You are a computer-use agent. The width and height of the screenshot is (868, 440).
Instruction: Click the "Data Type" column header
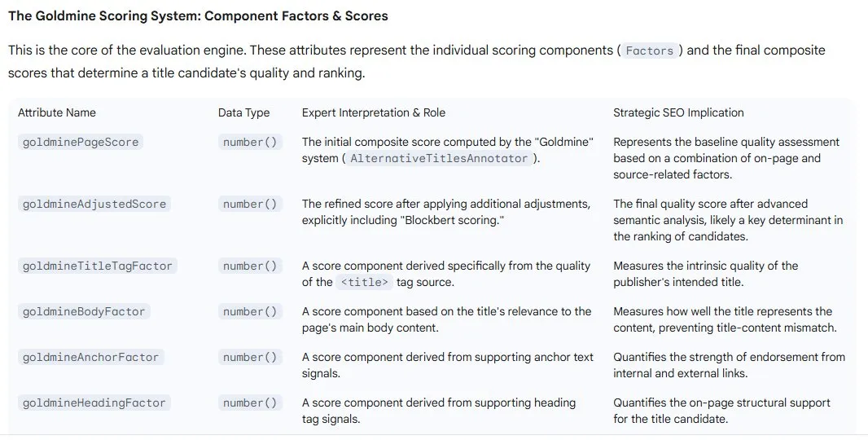tap(243, 112)
